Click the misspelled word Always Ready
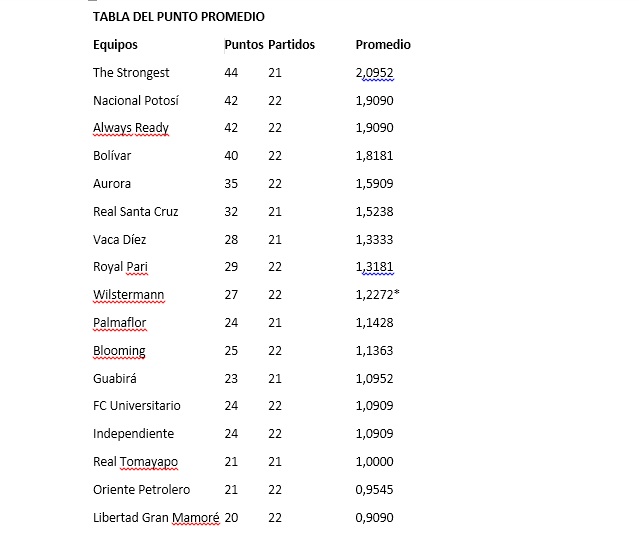 [x=131, y=128]
